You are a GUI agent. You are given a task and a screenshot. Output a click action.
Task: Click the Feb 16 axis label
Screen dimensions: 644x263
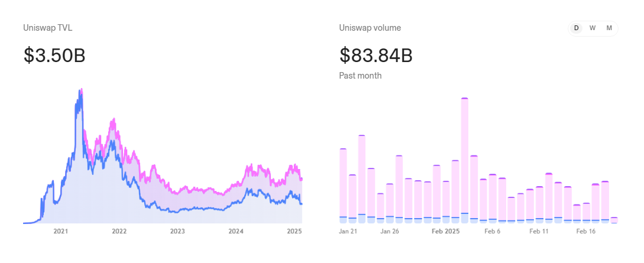585,232
